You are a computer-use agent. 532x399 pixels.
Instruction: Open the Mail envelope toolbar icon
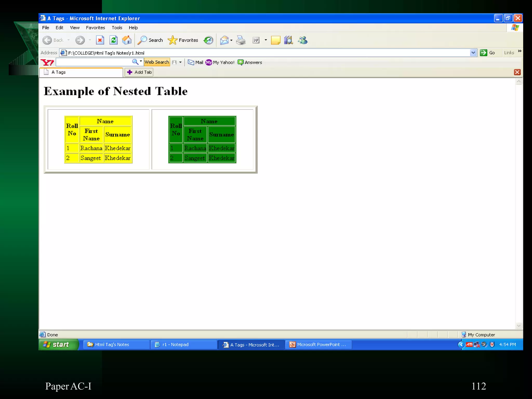(x=224, y=40)
